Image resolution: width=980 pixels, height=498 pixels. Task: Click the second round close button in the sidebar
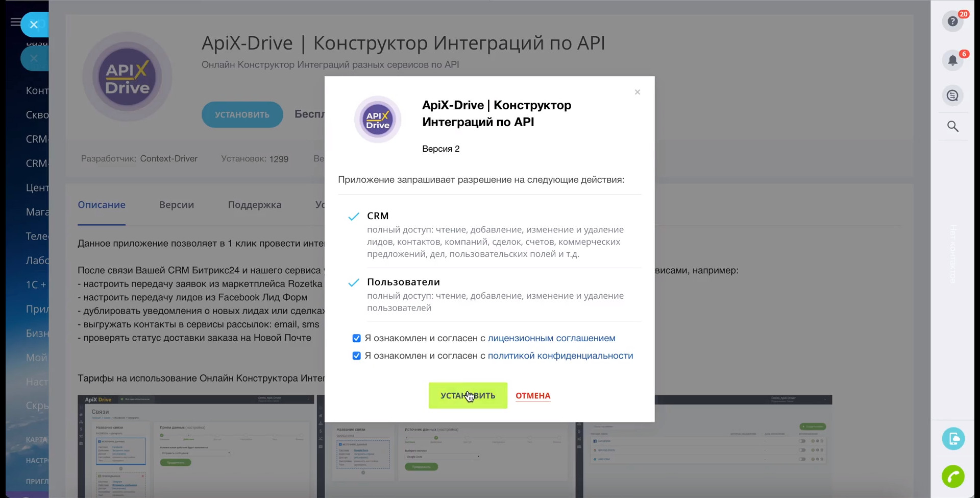(x=34, y=59)
